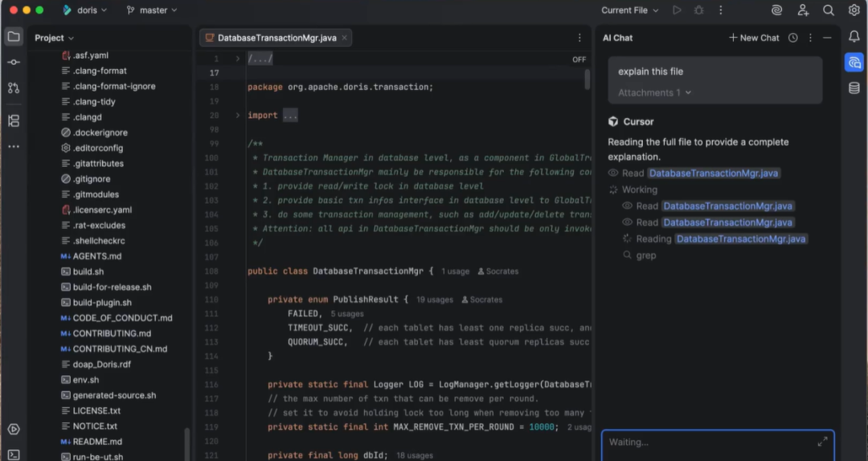Screen dimensions: 868x461
Task: Open the Terminal tool window icon
Action: point(14,455)
